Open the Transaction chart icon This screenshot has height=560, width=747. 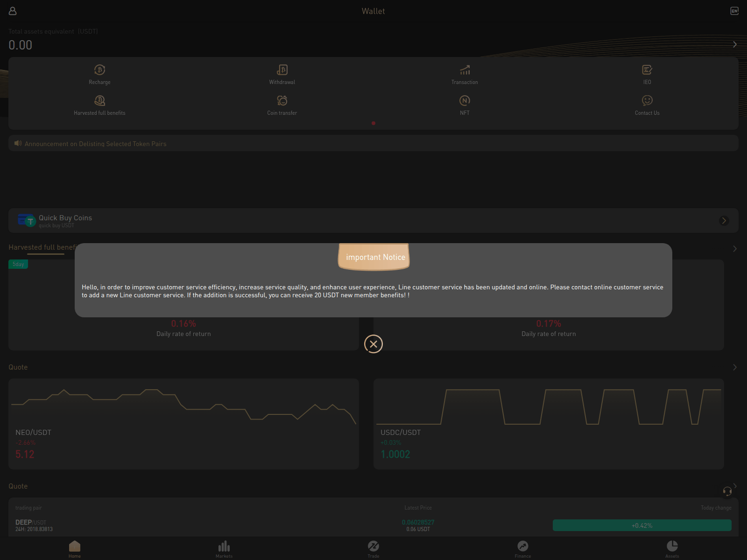point(465,70)
